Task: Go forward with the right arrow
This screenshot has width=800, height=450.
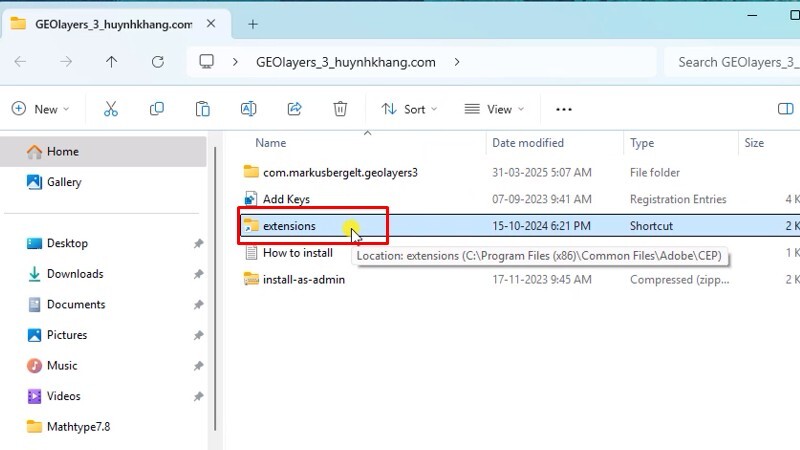Action: tap(66, 62)
